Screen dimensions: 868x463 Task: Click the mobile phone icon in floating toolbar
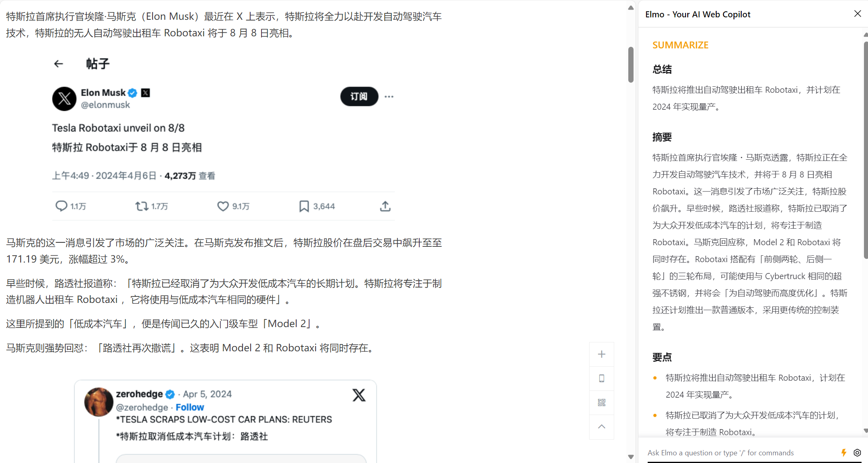tap(602, 378)
